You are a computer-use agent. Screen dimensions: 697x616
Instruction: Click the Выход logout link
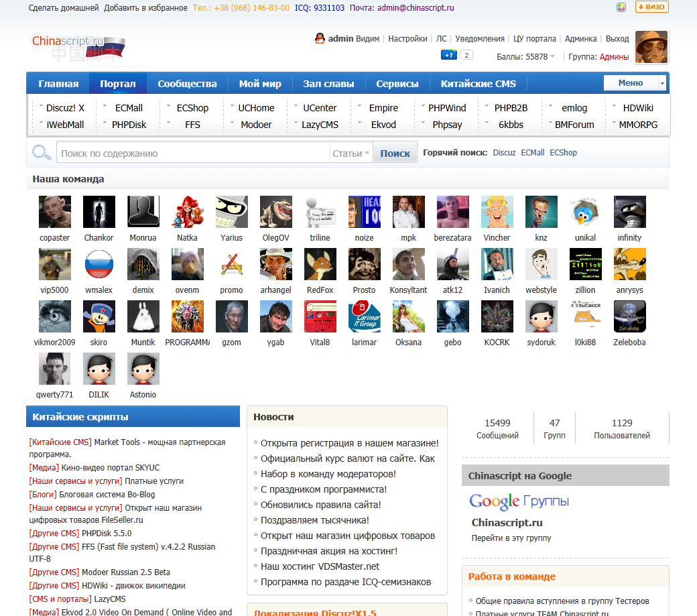tap(617, 39)
